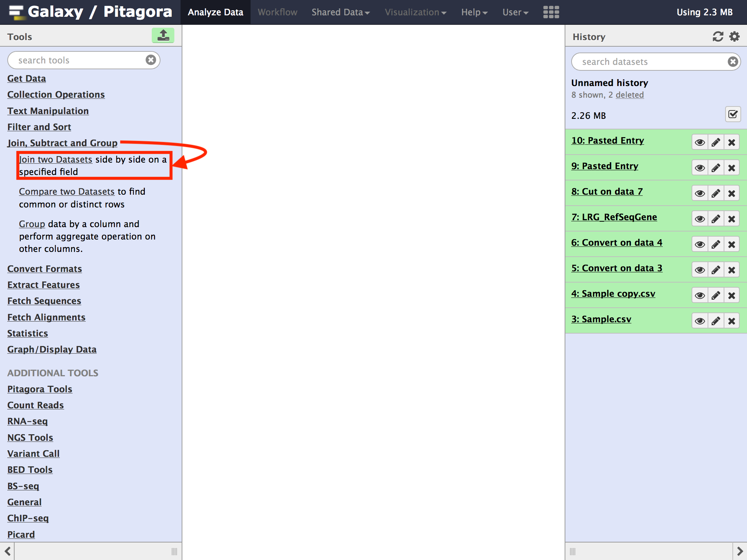Edit attributes of 10: Pasted Entry with the pencil icon
The width and height of the screenshot is (747, 560).
point(716,142)
